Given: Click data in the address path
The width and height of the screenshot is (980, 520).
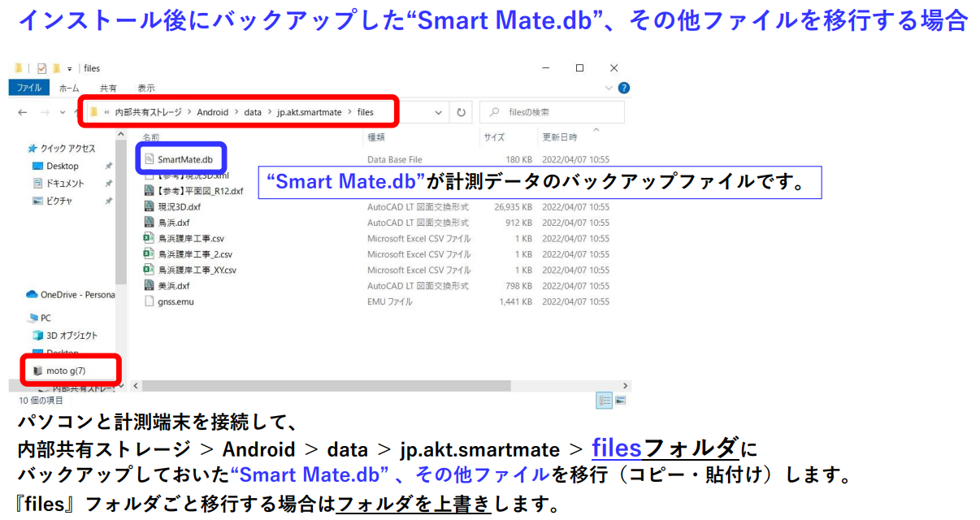Looking at the screenshot, I should (253, 112).
